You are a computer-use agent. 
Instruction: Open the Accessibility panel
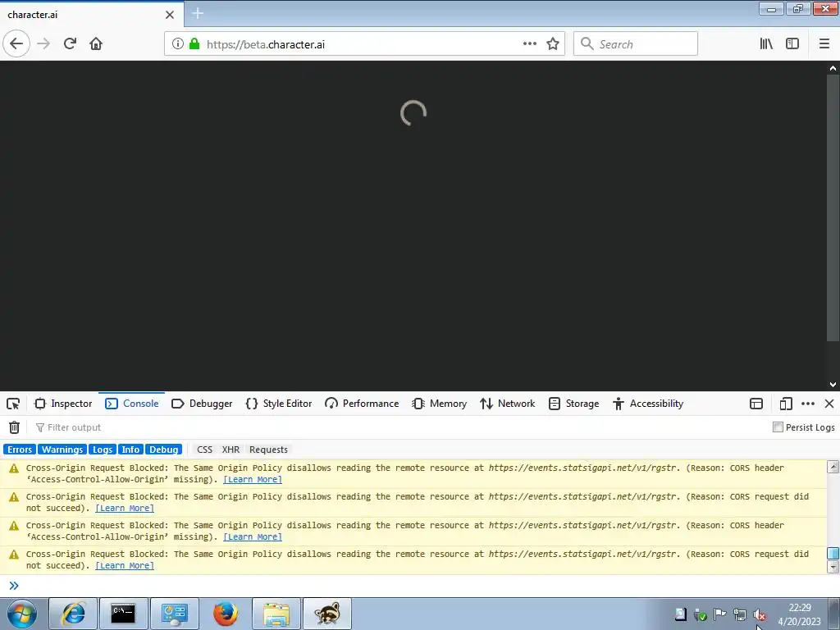(648, 404)
